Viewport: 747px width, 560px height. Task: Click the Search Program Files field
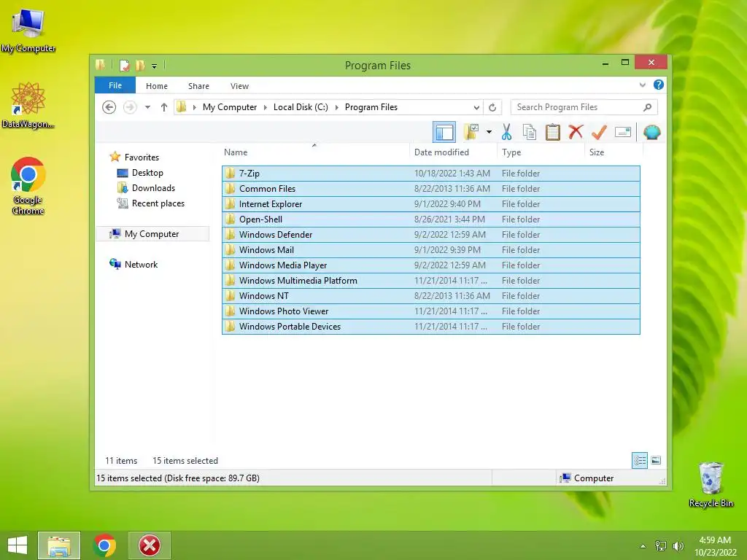pos(584,107)
